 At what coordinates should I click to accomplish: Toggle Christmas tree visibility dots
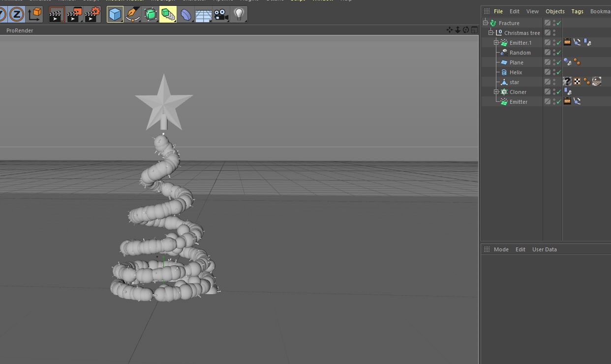(554, 33)
